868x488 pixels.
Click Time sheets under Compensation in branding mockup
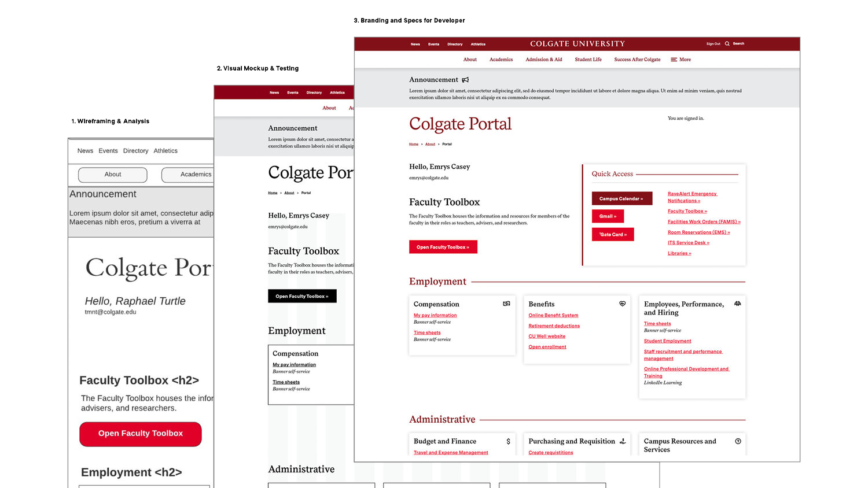(x=427, y=332)
